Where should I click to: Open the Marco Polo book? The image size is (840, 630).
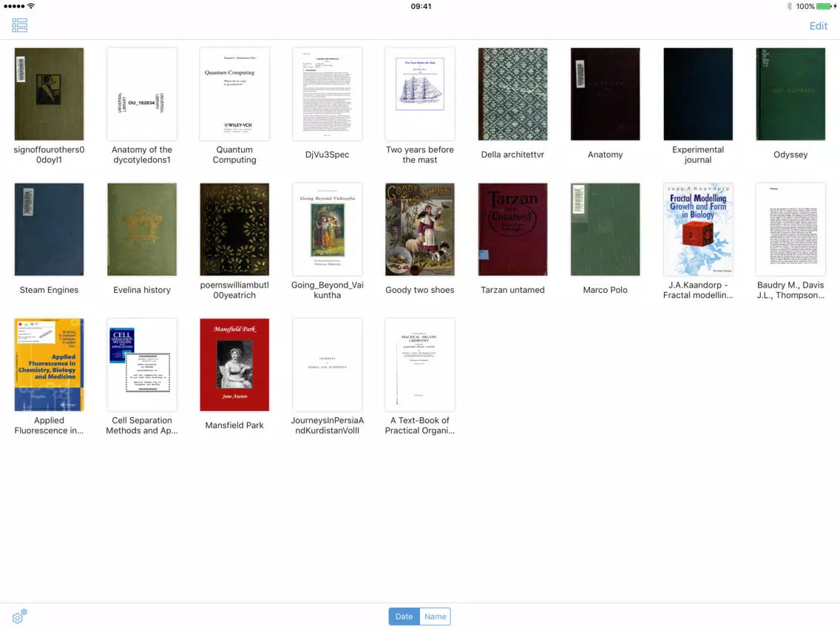606,229
